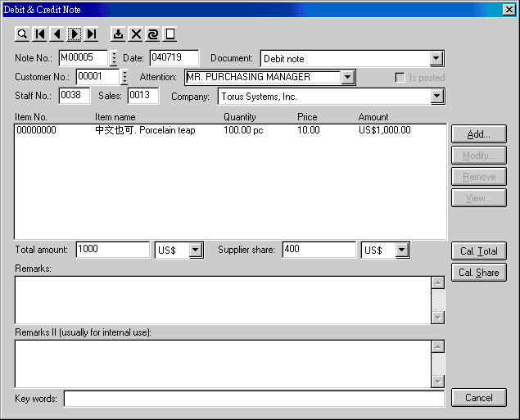Open the Attention dropdown list
The width and height of the screenshot is (520, 420).
(347, 77)
